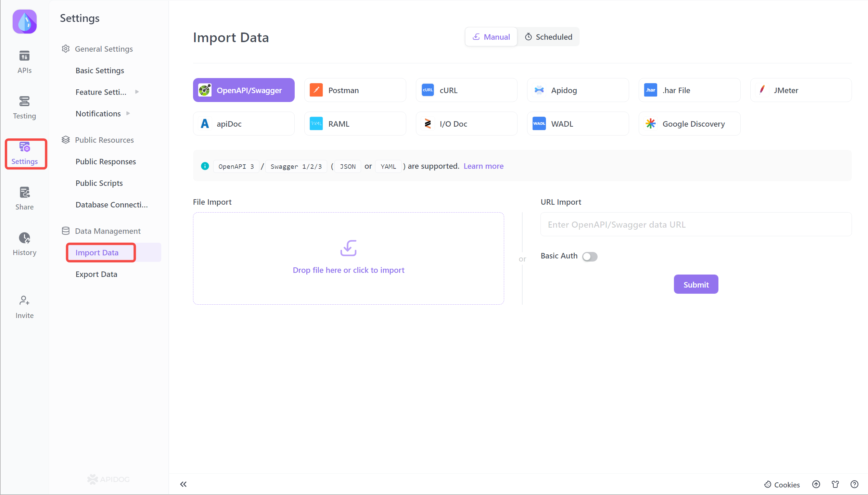Open the History section
Image resolution: width=868 pixels, height=495 pixels.
click(x=24, y=244)
